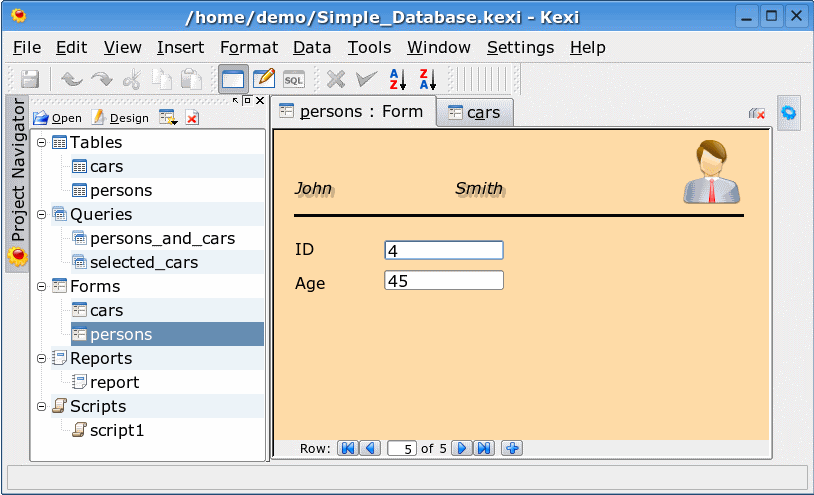This screenshot has height=495, width=814.
Task: Go to the last record
Action: click(484, 448)
